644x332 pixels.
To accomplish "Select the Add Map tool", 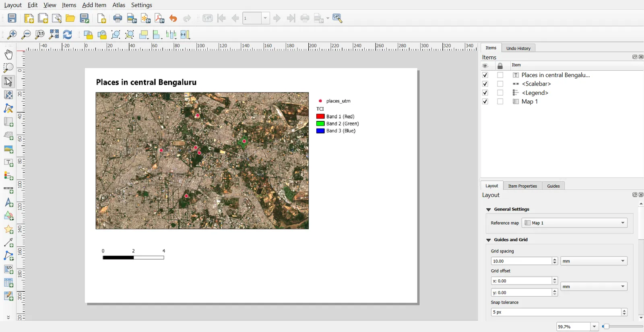I will (x=8, y=122).
